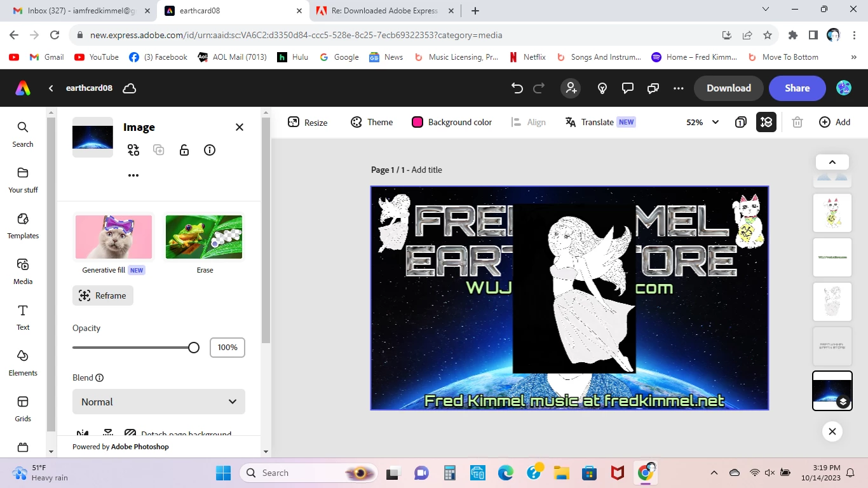Open Generative fill tool

pos(114,245)
